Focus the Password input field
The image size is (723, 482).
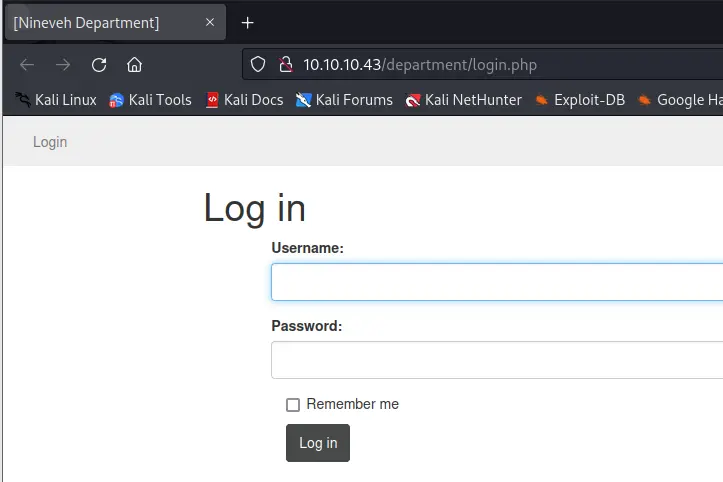(496, 360)
